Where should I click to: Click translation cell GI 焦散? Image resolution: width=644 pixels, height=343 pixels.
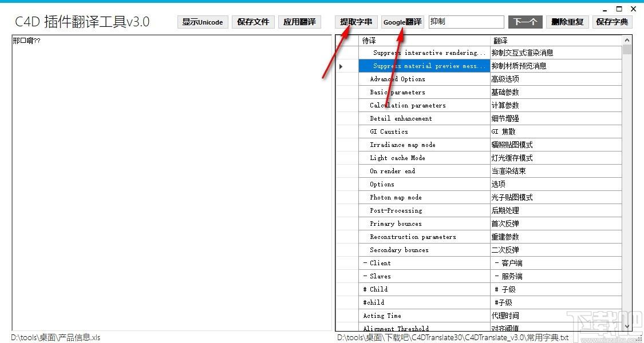(x=556, y=131)
